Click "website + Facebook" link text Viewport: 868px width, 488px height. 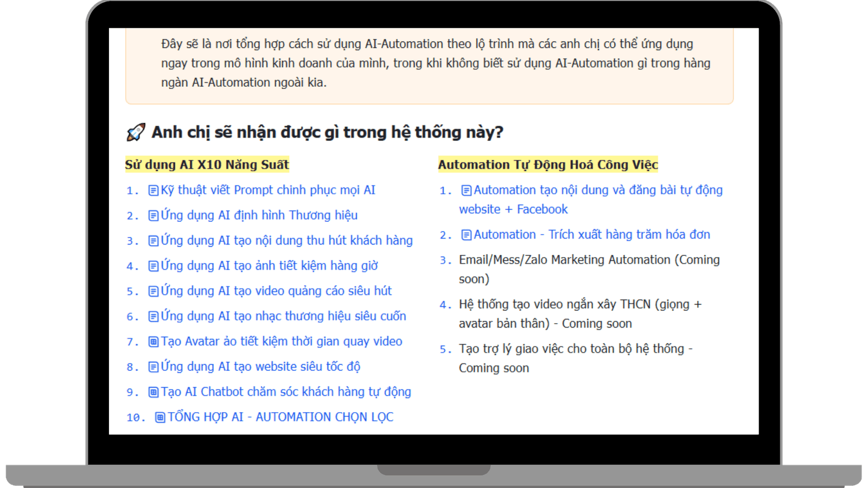click(x=513, y=209)
